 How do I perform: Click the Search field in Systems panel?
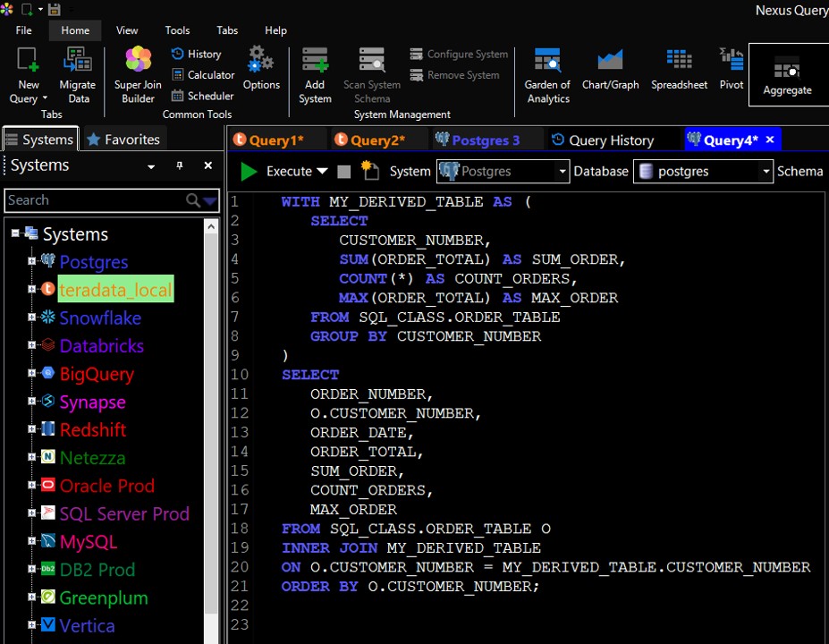94,200
